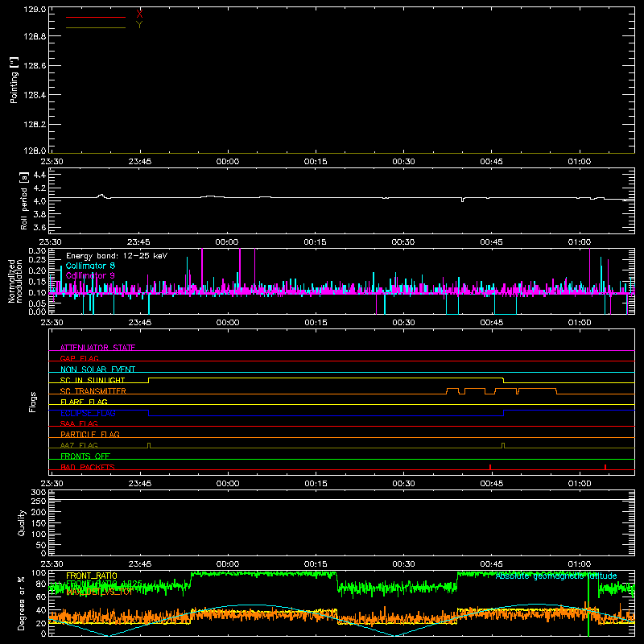Click the 'Degrees or %' axis title
644x644 pixels.
tap(22, 603)
